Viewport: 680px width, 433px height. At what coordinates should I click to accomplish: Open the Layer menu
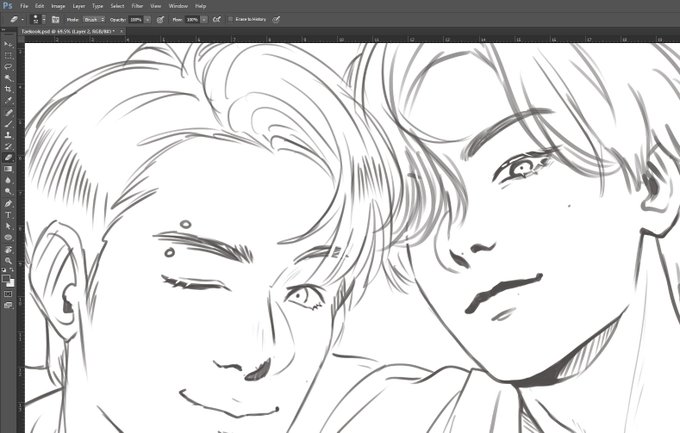(x=79, y=6)
